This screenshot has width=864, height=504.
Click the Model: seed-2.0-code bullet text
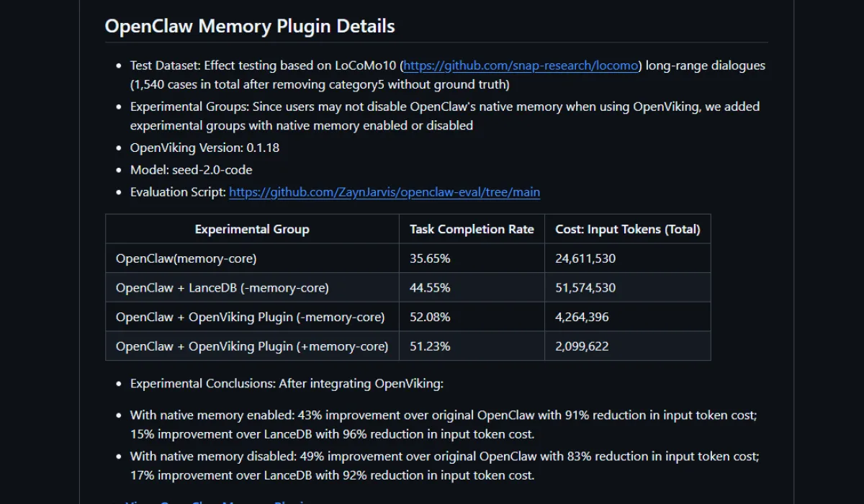pyautogui.click(x=191, y=170)
